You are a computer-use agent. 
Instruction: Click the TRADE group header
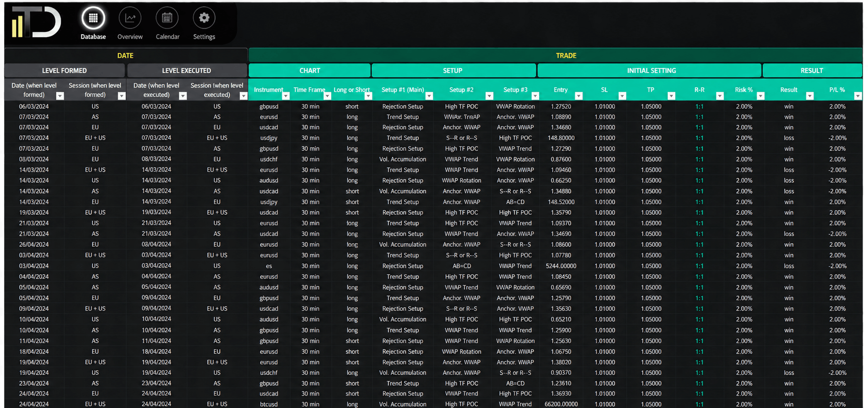pos(556,55)
